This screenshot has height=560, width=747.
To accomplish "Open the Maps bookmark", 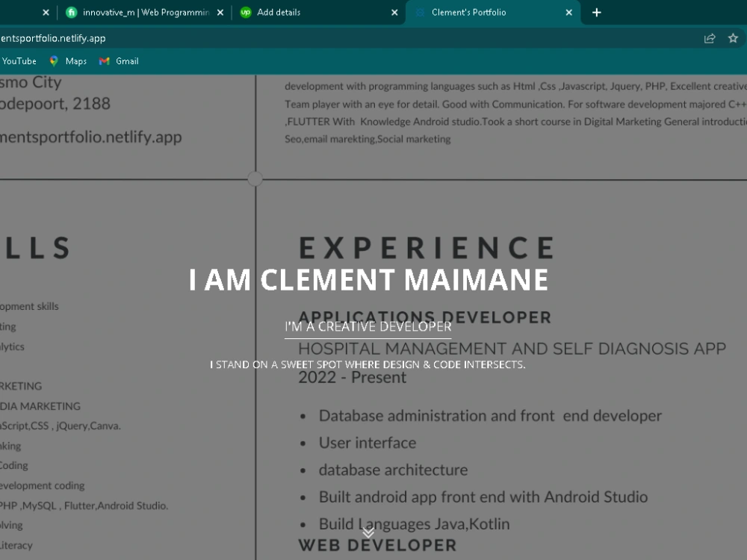I will (69, 61).
